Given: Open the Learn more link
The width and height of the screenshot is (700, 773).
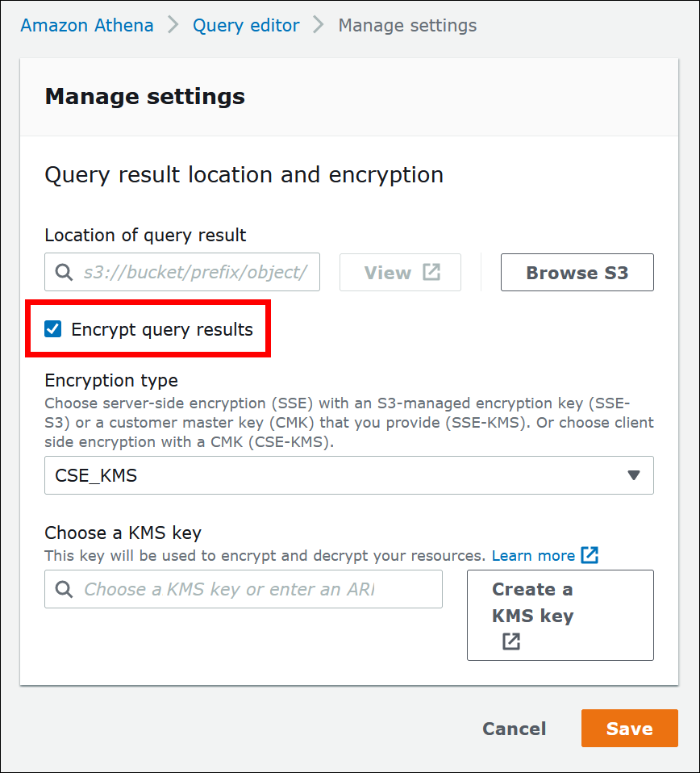Looking at the screenshot, I should click(533, 555).
